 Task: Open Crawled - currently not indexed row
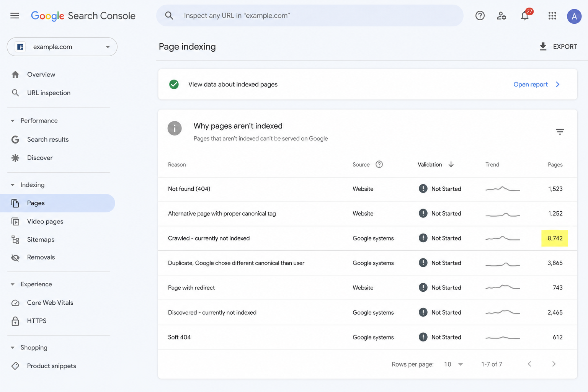(x=367, y=238)
